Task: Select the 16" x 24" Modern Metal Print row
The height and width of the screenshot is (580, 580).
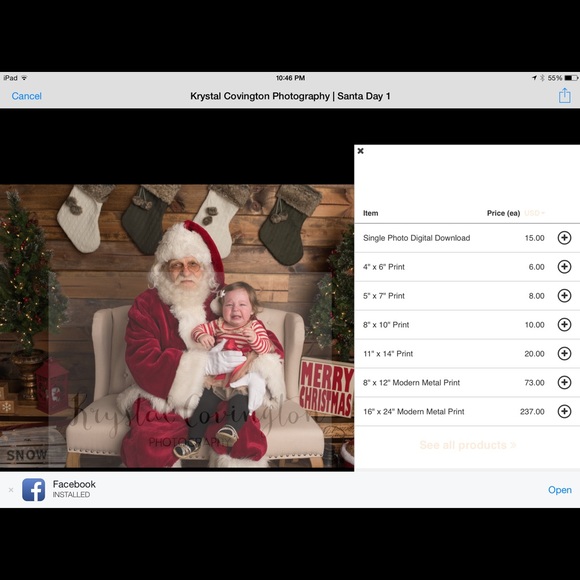Action: 467,411
